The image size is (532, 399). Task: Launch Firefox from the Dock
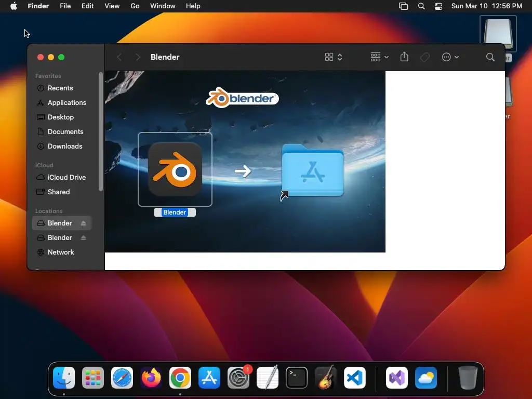[151, 378]
